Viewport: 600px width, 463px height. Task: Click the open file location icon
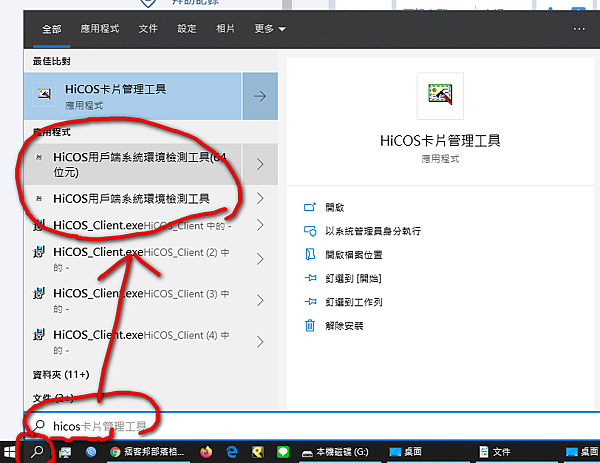310,254
